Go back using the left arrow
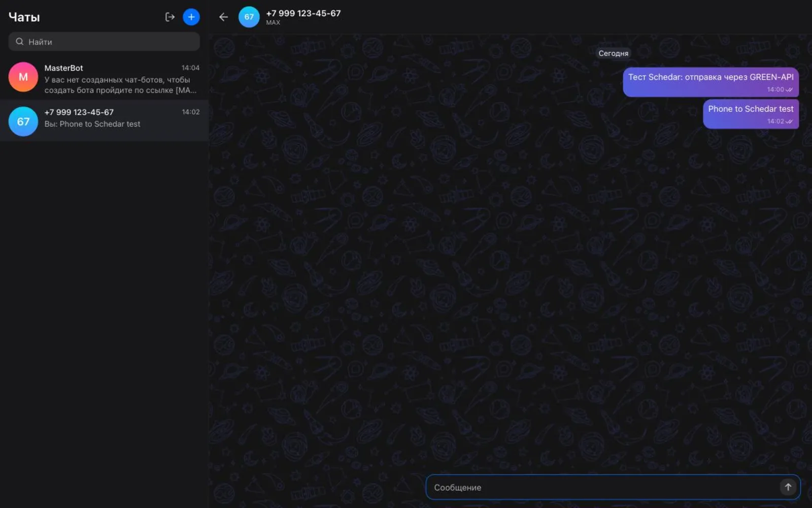Image resolution: width=812 pixels, height=508 pixels. [223, 17]
